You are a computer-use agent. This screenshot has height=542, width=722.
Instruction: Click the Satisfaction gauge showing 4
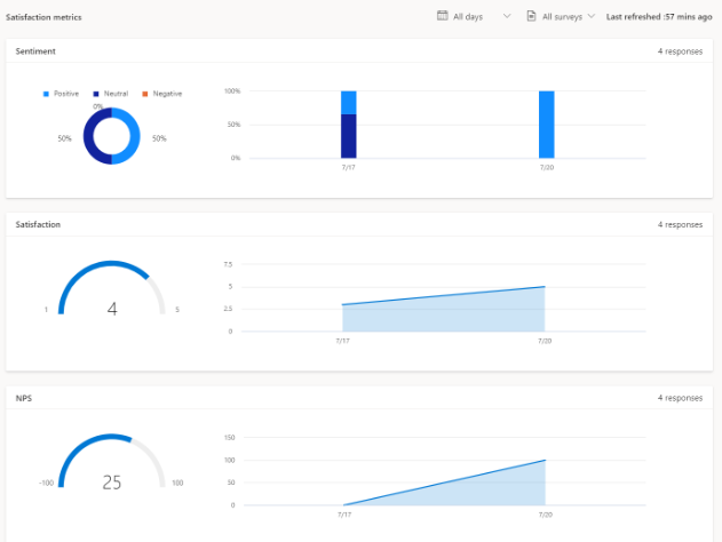coord(111,290)
